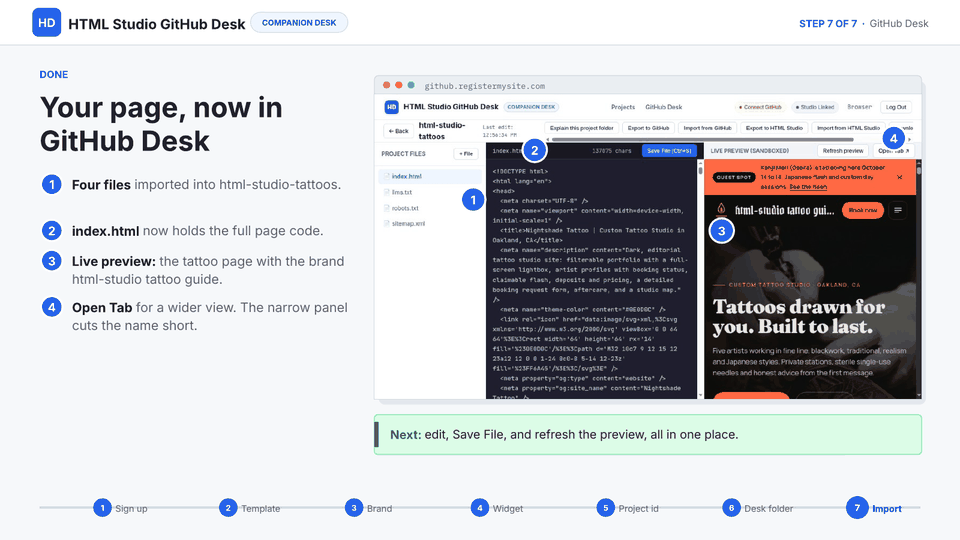Click the COMPANION DESK badge in the header
960x540 pixels.
(299, 23)
